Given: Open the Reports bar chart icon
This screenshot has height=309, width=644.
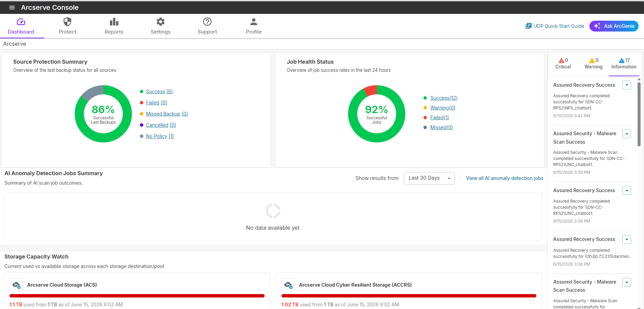Looking at the screenshot, I should 114,22.
